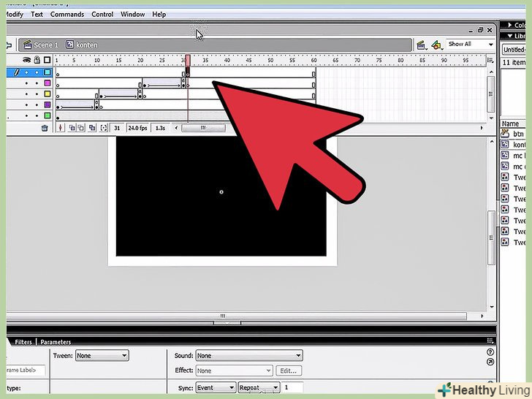Lock the yellow layer via its lock dot

coord(37,94)
